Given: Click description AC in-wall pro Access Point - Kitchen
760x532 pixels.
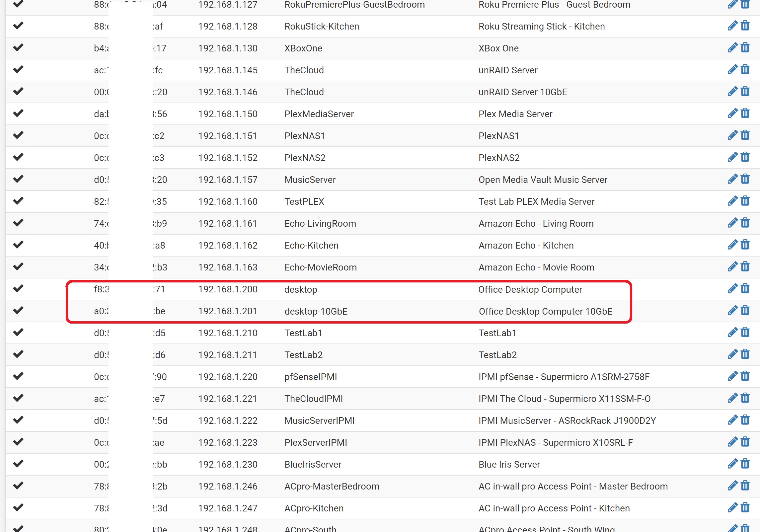Looking at the screenshot, I should pos(554,508).
